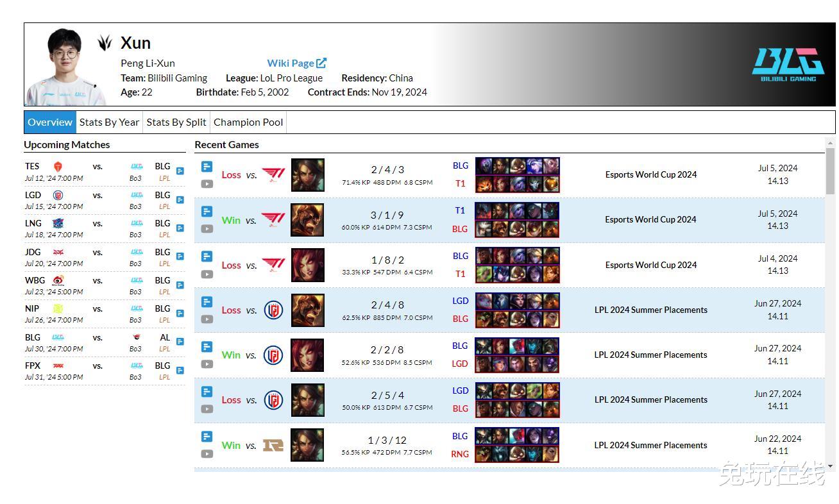Screen dimensions: 839x504
Task: Open match details for the 2/2/8 game
Action: [x=207, y=347]
